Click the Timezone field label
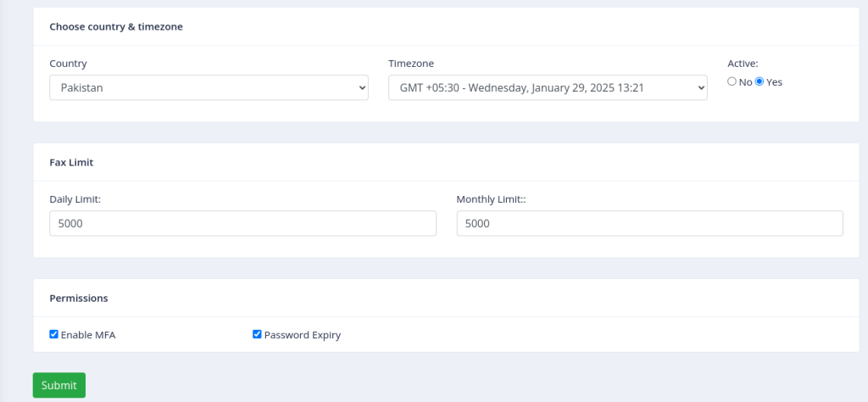Image resolution: width=868 pixels, height=402 pixels. [411, 64]
